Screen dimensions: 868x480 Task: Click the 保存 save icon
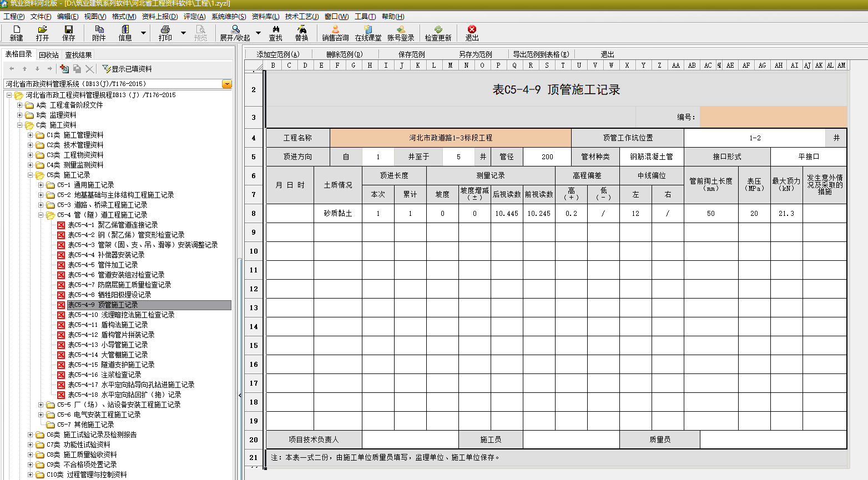(x=68, y=33)
